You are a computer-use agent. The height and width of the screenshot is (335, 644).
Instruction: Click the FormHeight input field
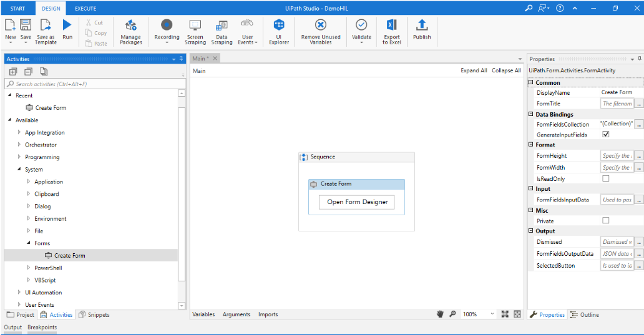click(617, 155)
